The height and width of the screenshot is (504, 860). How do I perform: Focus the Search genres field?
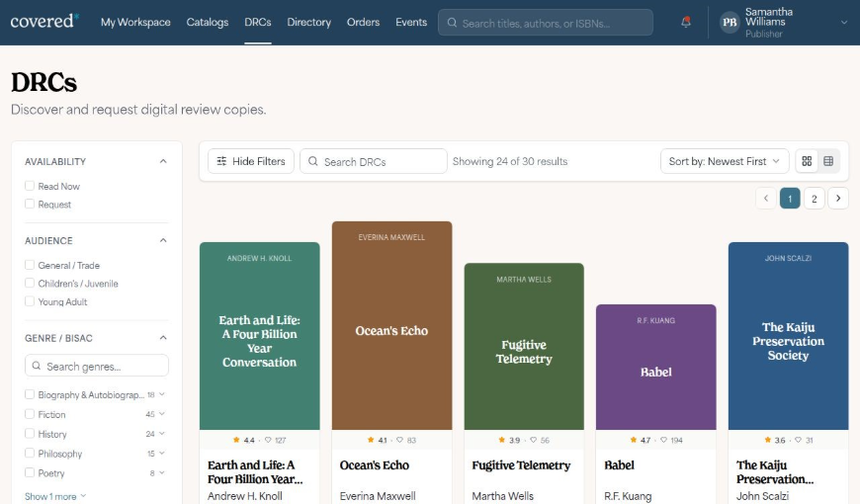coord(97,366)
